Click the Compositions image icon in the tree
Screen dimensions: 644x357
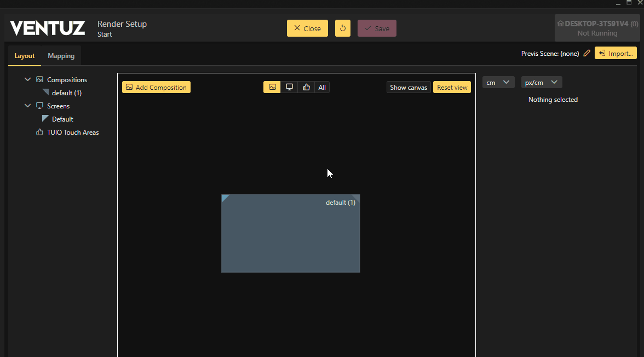tap(39, 79)
